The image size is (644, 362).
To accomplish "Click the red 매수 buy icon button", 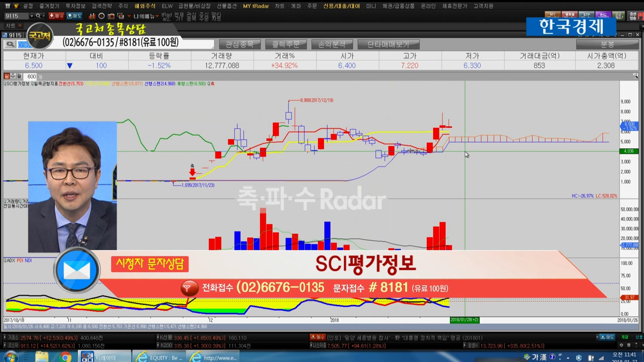I will click(56, 16).
